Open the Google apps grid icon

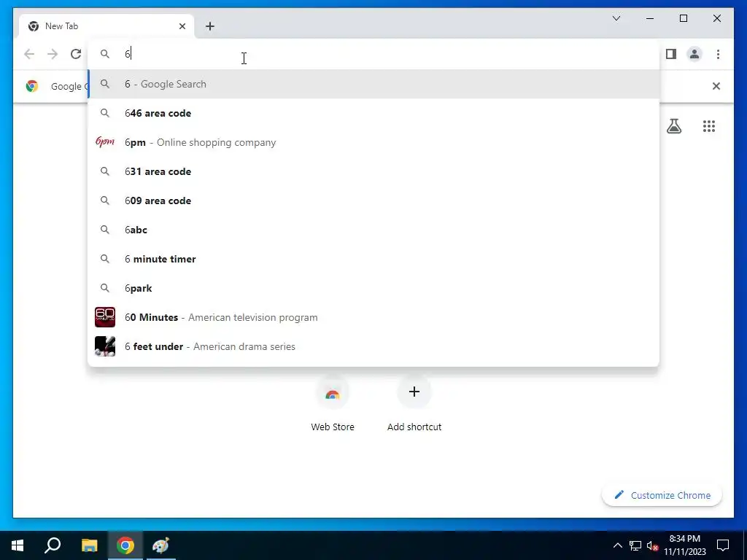coord(709,126)
